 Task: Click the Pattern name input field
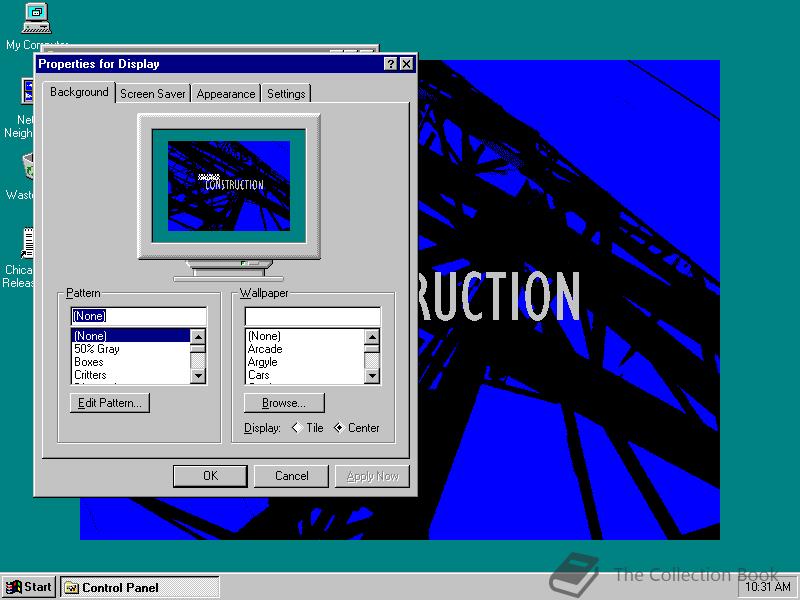139,316
